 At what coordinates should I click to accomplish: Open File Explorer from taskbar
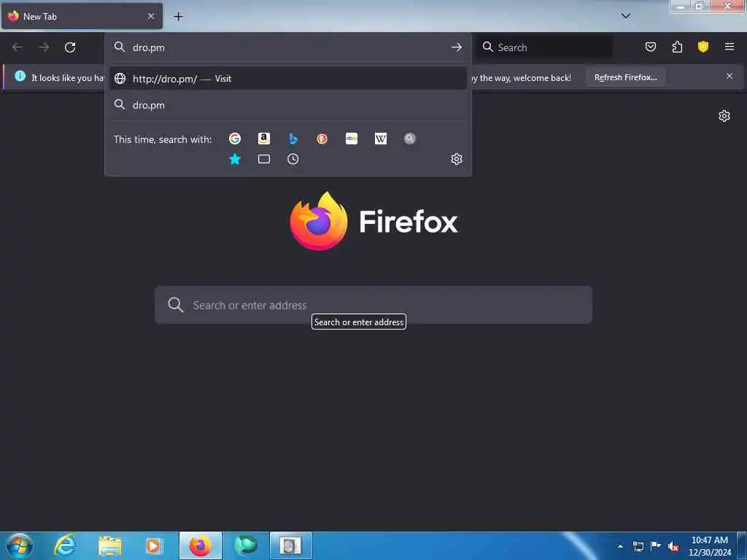coord(110,545)
